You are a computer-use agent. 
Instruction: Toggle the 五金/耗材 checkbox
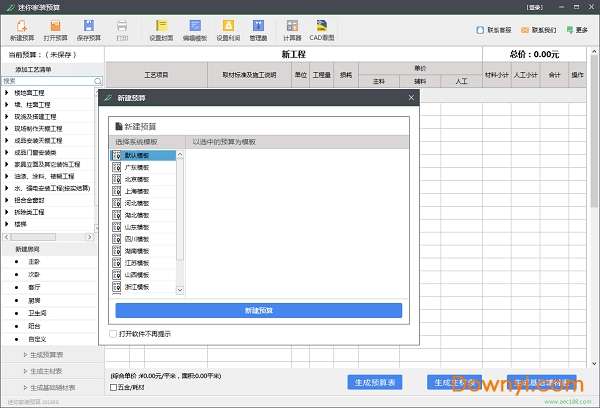[113, 386]
